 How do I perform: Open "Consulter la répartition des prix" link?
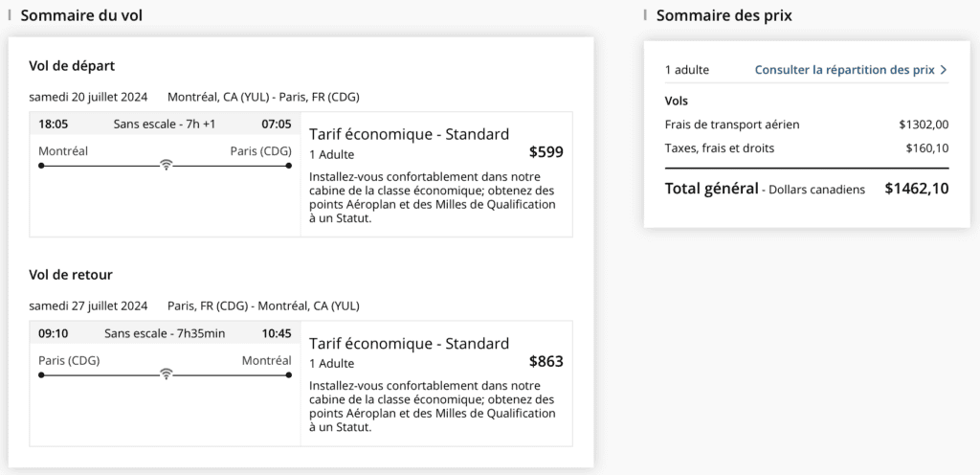pos(844,70)
